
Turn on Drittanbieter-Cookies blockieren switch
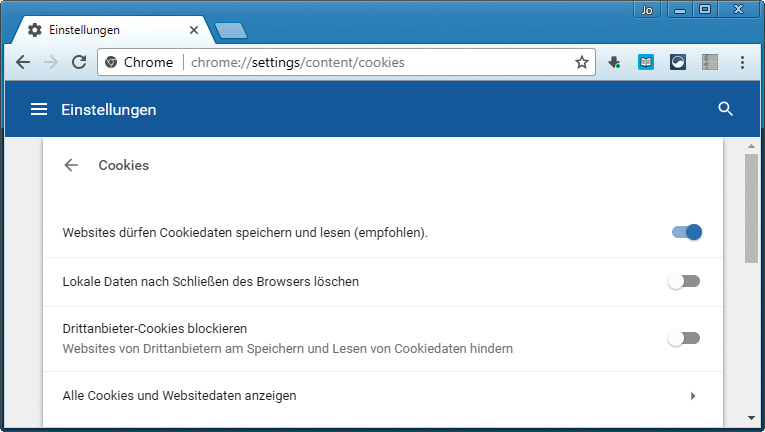684,338
